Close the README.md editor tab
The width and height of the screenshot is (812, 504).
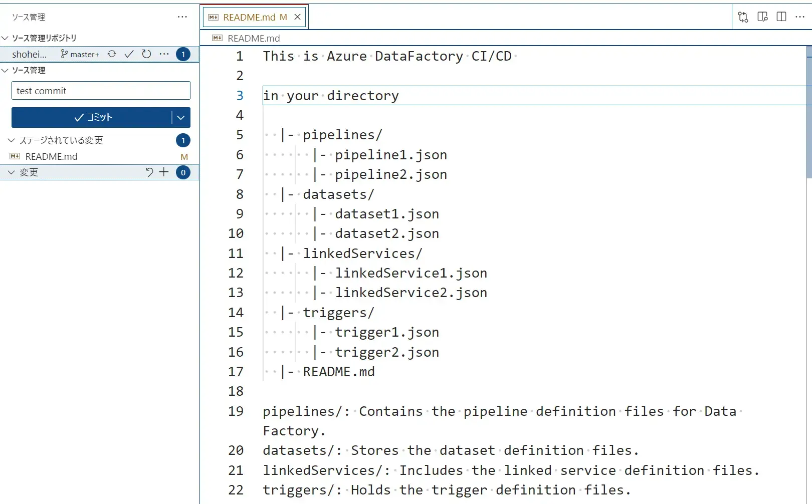pos(297,17)
